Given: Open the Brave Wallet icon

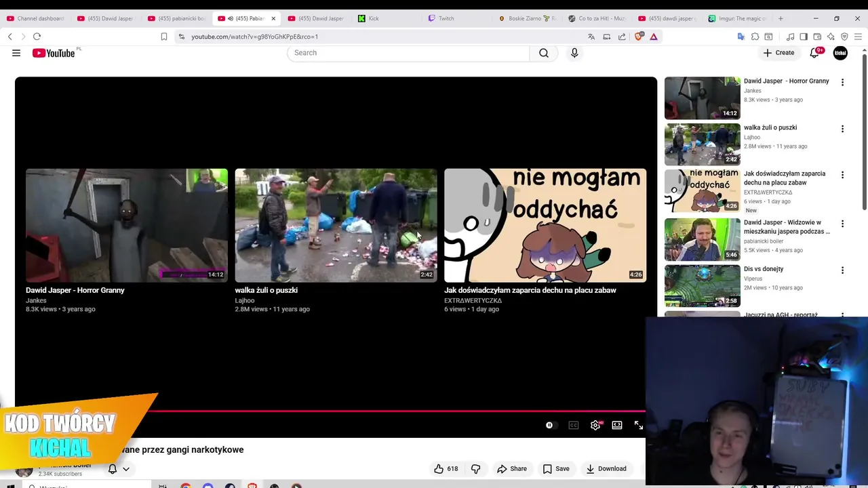Looking at the screenshot, I should point(817,37).
